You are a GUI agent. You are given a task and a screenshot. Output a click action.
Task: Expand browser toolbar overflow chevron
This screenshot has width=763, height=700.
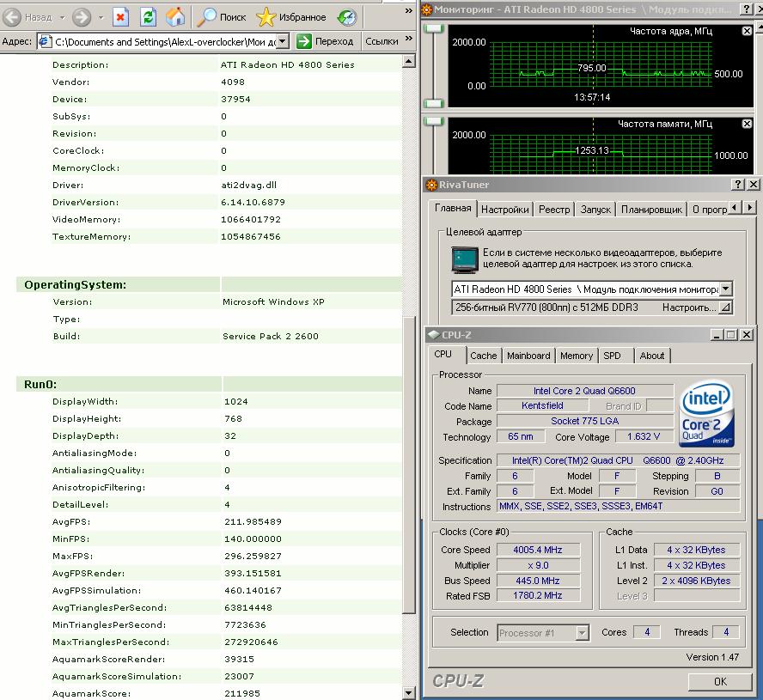pyautogui.click(x=409, y=10)
